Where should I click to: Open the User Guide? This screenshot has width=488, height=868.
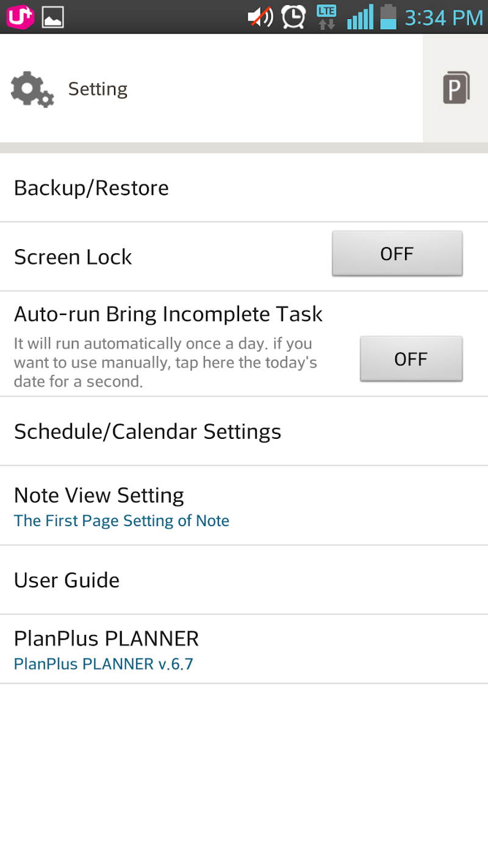click(67, 580)
